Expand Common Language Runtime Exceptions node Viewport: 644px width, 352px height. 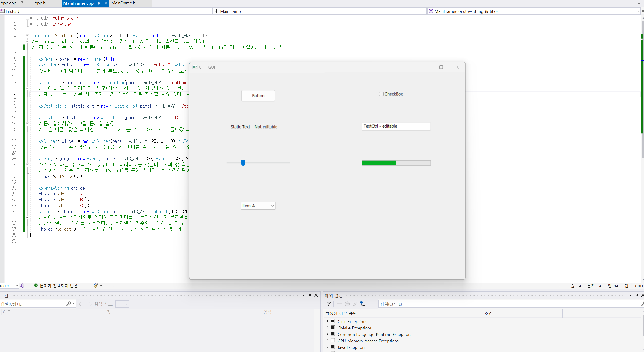click(327, 334)
